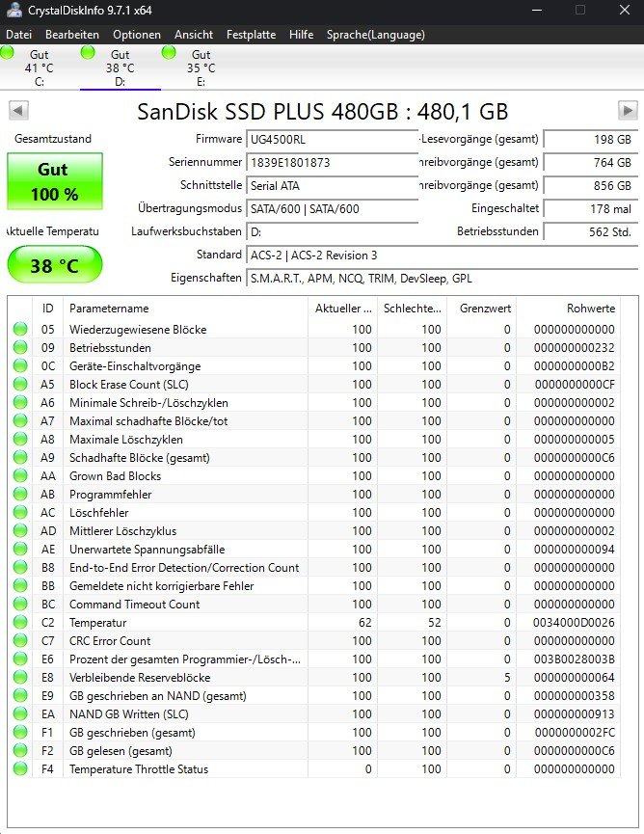Open the Hilfe menu
644x834 pixels.
pyautogui.click(x=301, y=35)
